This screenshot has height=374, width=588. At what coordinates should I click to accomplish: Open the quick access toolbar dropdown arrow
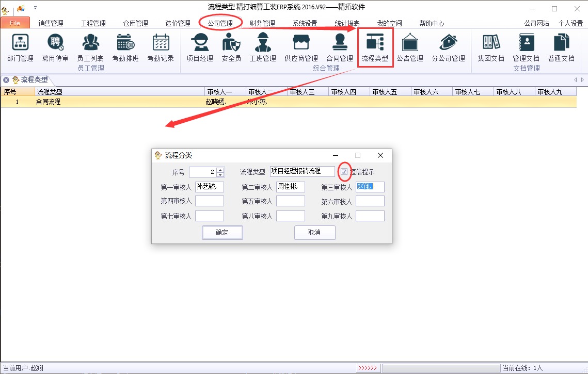(35, 8)
